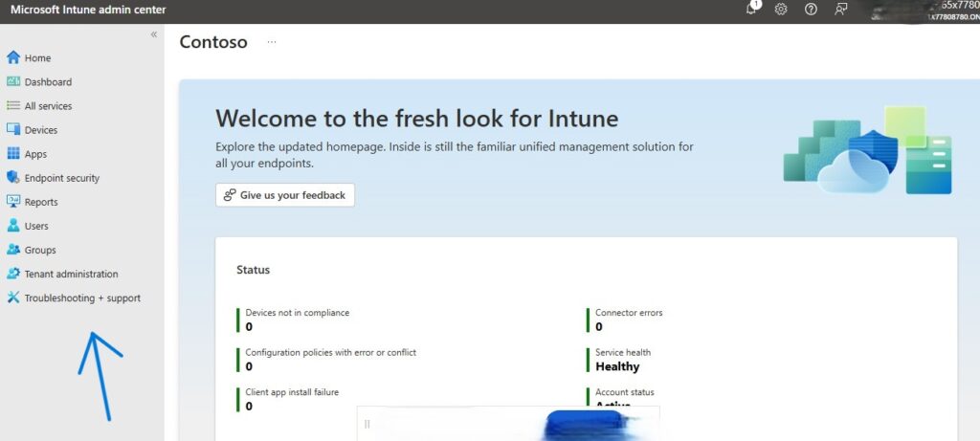Click the notifications bell icon

[752, 9]
